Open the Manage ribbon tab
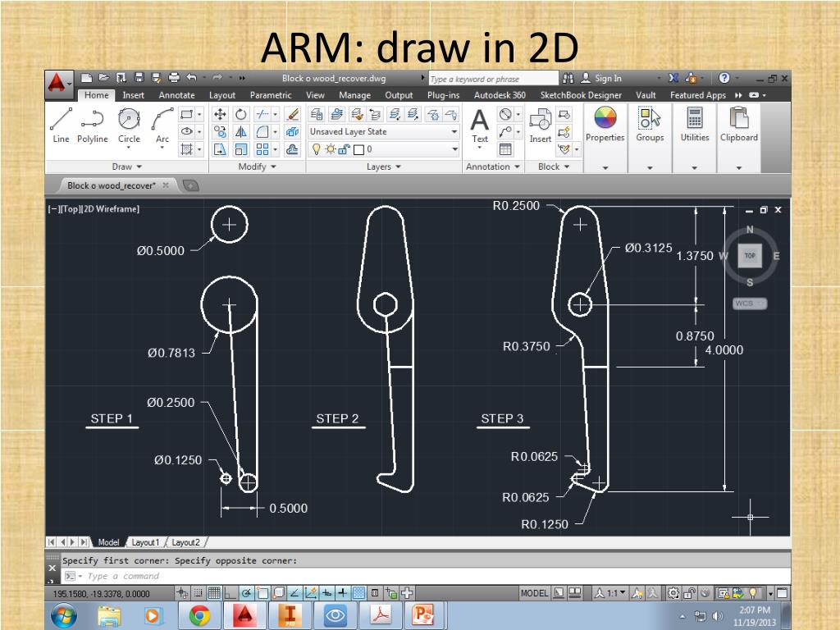 354,95
